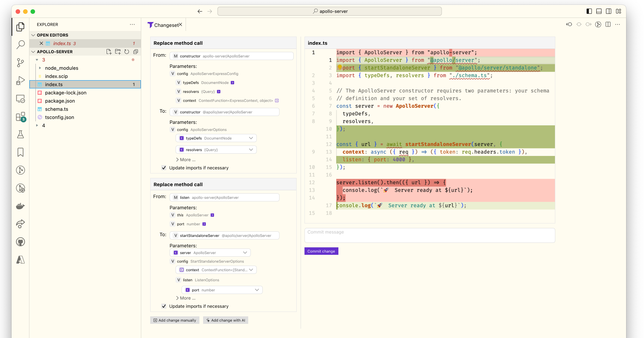Collapse all folders in explorer
The image size is (644, 338).
coord(136,52)
